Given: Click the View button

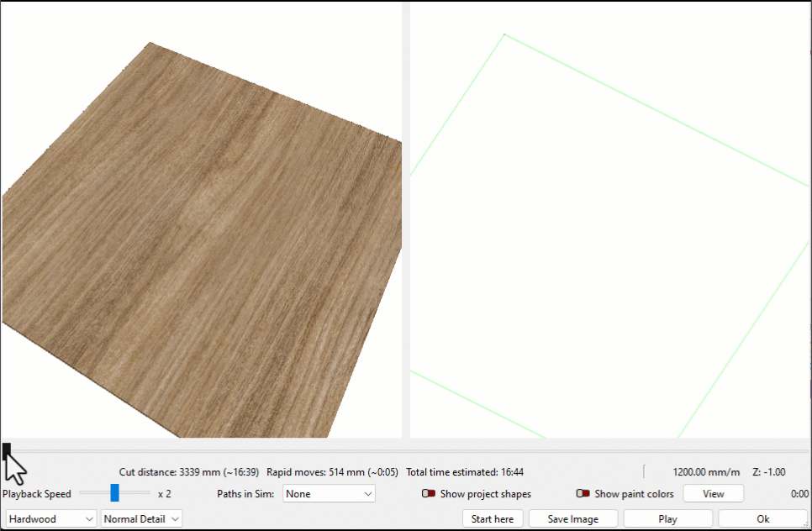Looking at the screenshot, I should point(713,494).
